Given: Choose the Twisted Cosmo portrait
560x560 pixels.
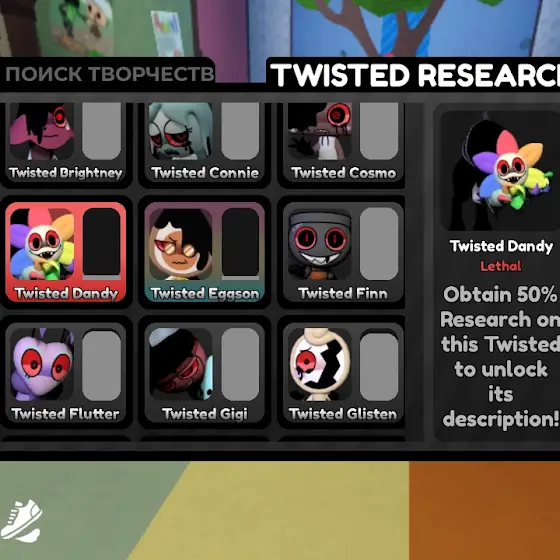Looking at the screenshot, I should pyautogui.click(x=319, y=131).
